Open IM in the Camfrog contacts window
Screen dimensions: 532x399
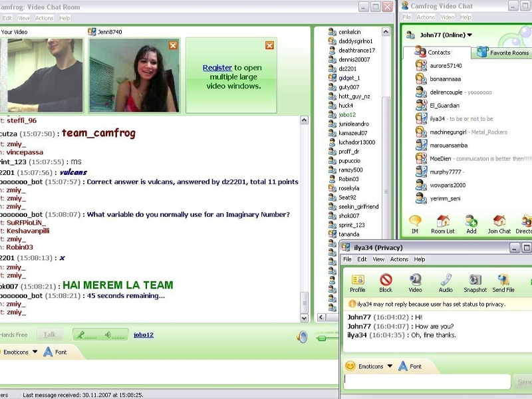[415, 224]
